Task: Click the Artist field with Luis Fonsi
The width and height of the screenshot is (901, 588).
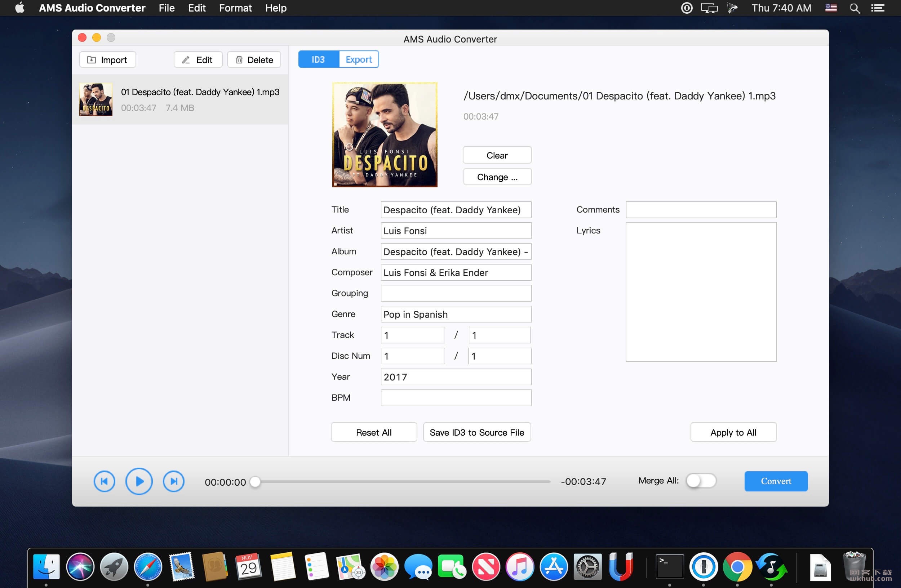Action: (456, 231)
